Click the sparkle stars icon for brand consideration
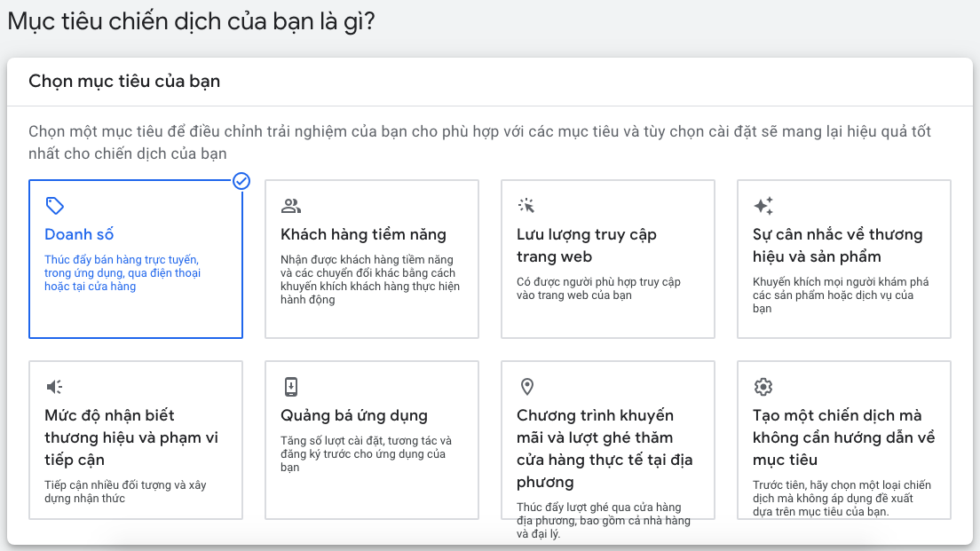Viewport: 980px width, 551px height. [x=763, y=206]
